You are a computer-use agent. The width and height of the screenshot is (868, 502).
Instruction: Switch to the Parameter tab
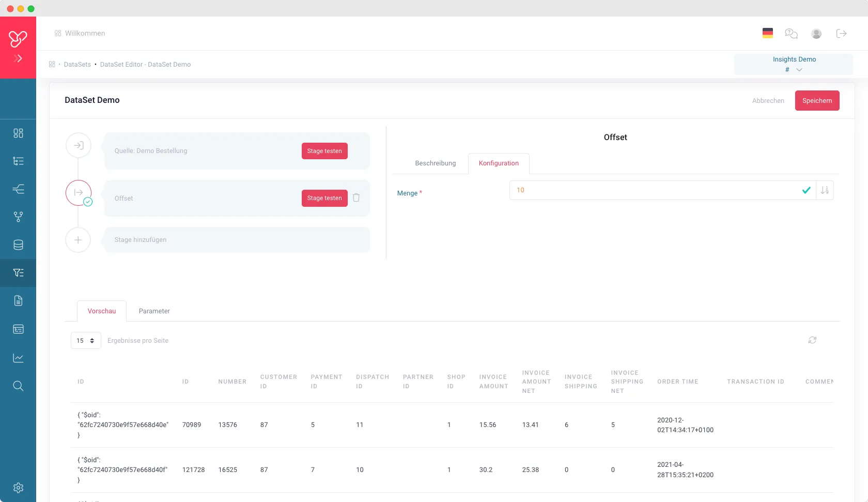(154, 311)
